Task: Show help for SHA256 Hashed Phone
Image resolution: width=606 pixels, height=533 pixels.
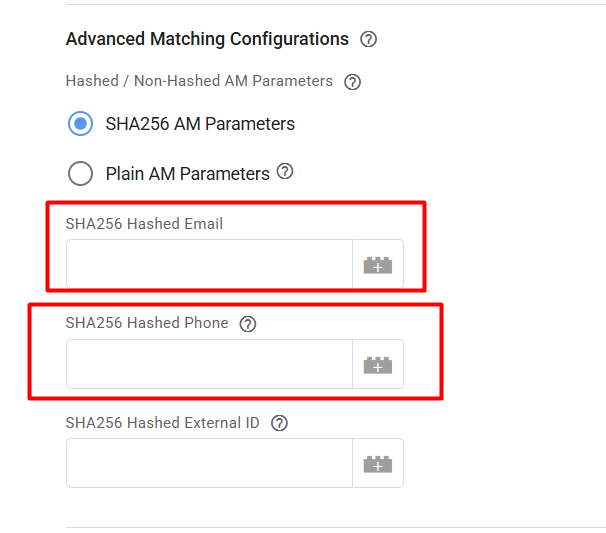Action: pos(248,324)
